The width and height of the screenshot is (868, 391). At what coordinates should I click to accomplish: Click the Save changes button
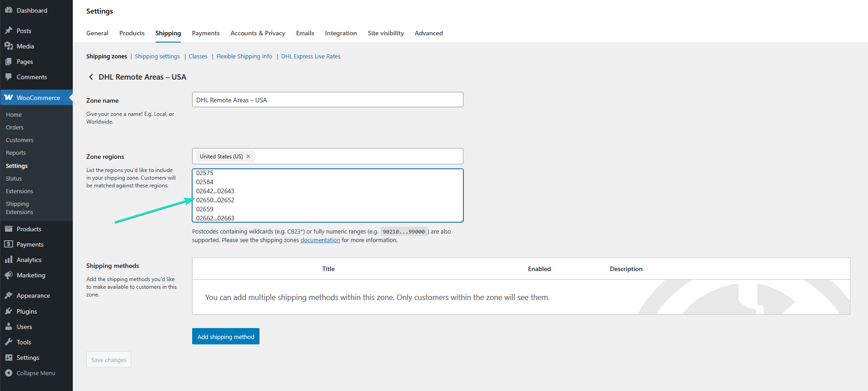(x=108, y=359)
